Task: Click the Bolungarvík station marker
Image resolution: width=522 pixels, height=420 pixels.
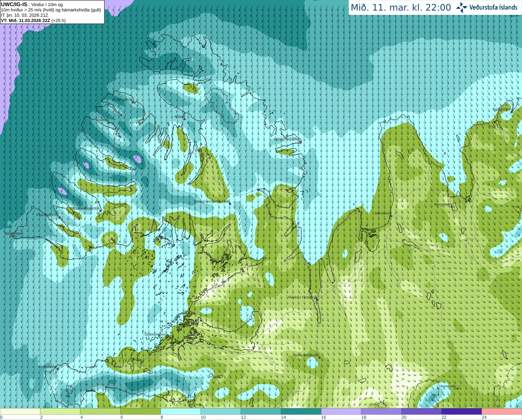Action: tap(133, 102)
